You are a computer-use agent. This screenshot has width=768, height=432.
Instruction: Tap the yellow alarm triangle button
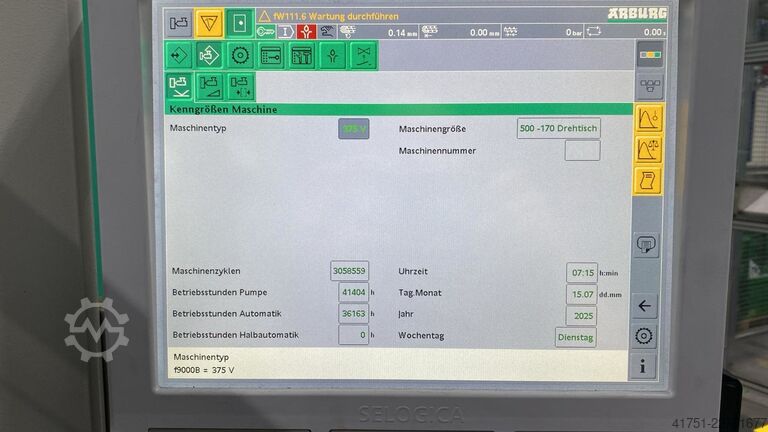point(209,23)
